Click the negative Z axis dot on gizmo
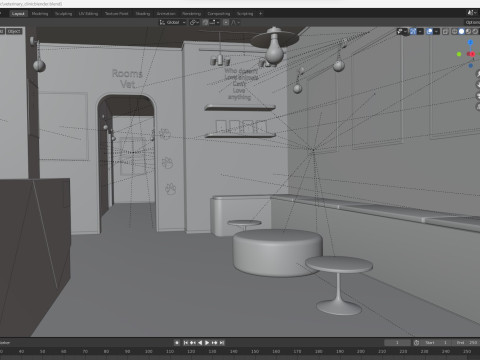Image resolution: width=480 pixels, height=360 pixels. [x=471, y=66]
